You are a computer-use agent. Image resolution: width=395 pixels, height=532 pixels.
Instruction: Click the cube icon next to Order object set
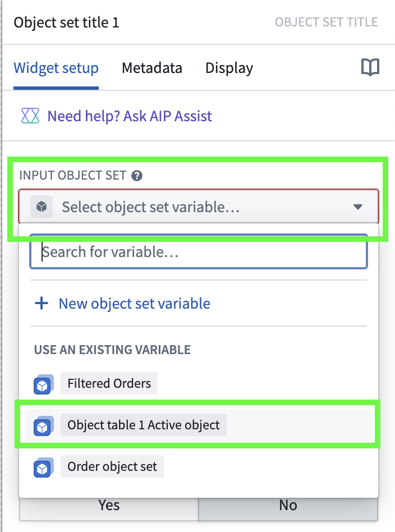click(43, 466)
